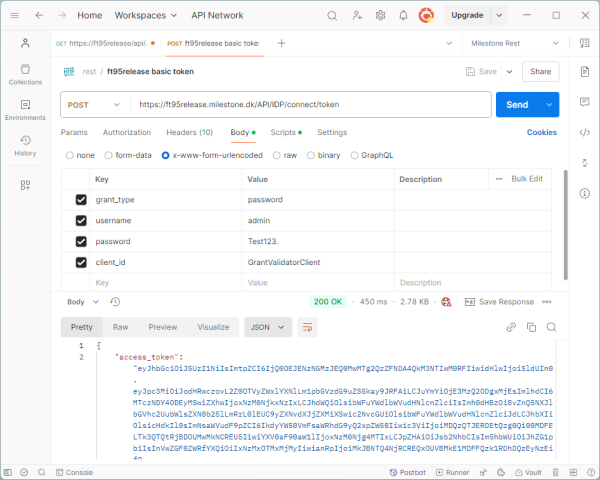Expand the JSON format dropdown
600x480 pixels.
click(x=268, y=327)
